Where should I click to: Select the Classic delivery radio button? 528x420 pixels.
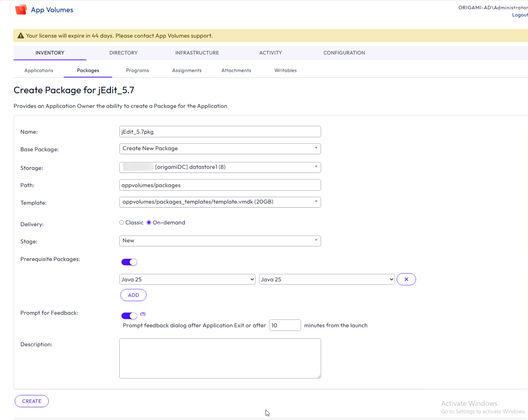[122, 223]
